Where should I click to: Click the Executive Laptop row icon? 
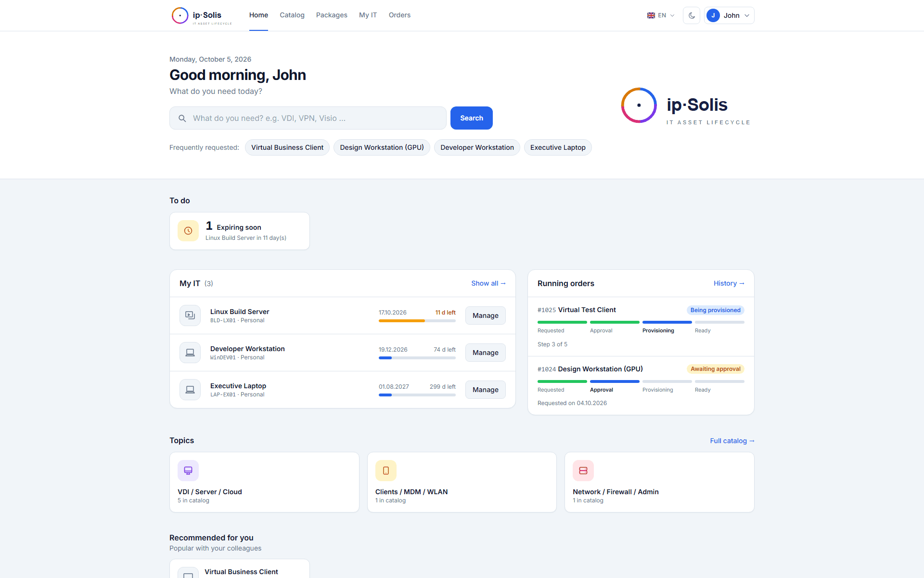190,390
